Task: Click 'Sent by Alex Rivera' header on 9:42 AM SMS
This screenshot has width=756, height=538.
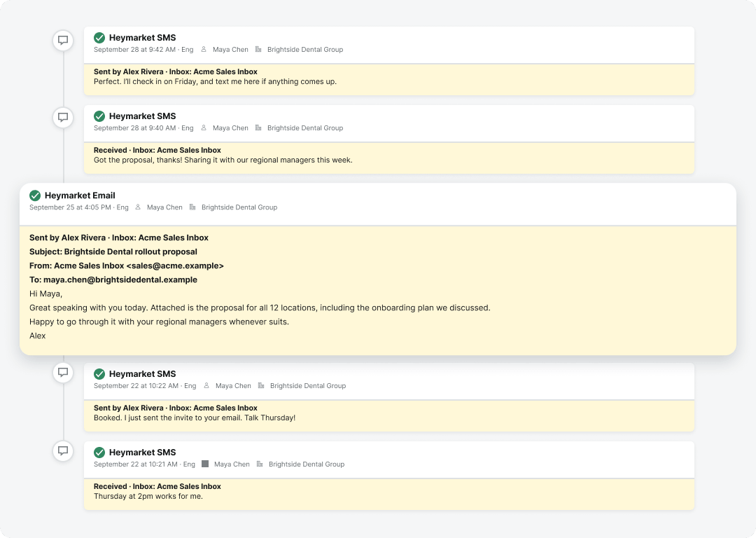Action: coord(176,71)
